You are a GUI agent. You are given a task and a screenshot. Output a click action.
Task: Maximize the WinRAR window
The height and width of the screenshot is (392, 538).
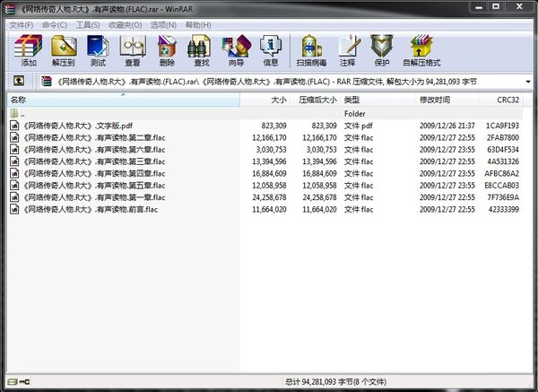(496, 7)
